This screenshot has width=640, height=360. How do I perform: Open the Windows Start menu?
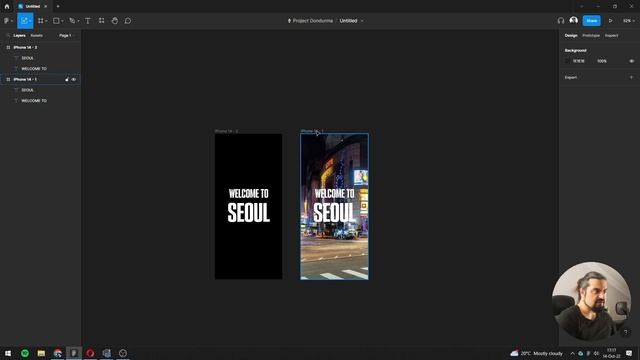click(8, 353)
